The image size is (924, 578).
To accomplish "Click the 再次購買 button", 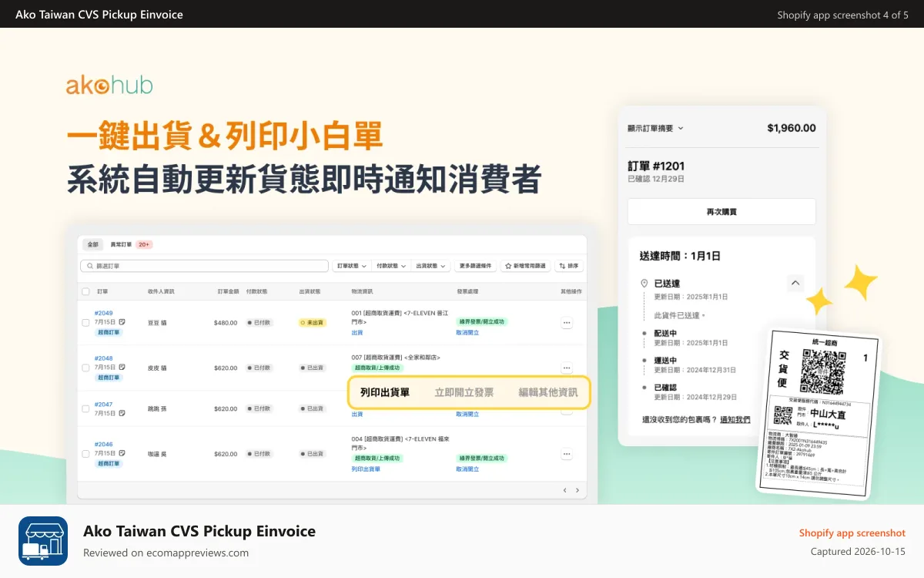I will pos(721,211).
